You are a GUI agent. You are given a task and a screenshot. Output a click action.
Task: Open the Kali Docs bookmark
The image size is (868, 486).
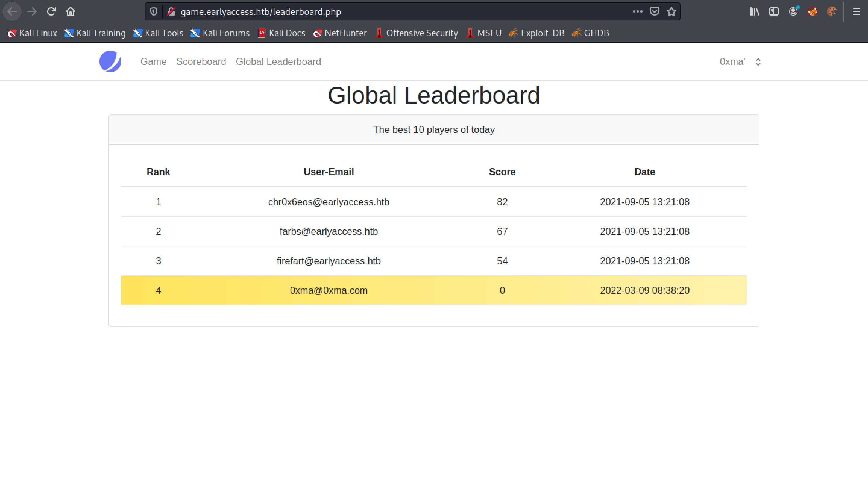pos(281,33)
